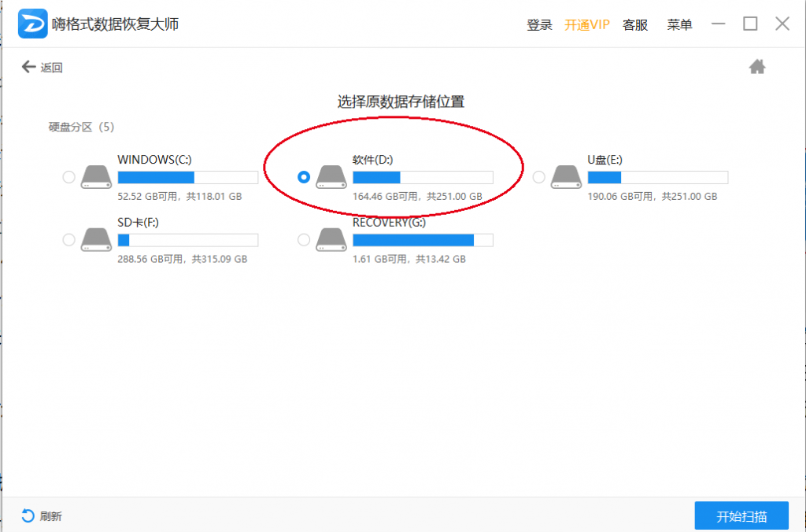The image size is (806, 532).
Task: Select the WINDOWS(C:) radio button
Action: (x=69, y=177)
